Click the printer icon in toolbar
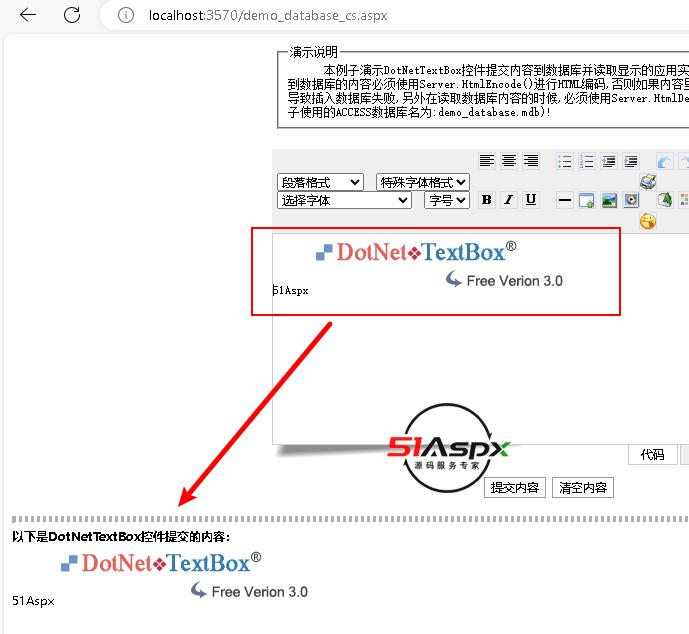The image size is (689, 634). [648, 181]
